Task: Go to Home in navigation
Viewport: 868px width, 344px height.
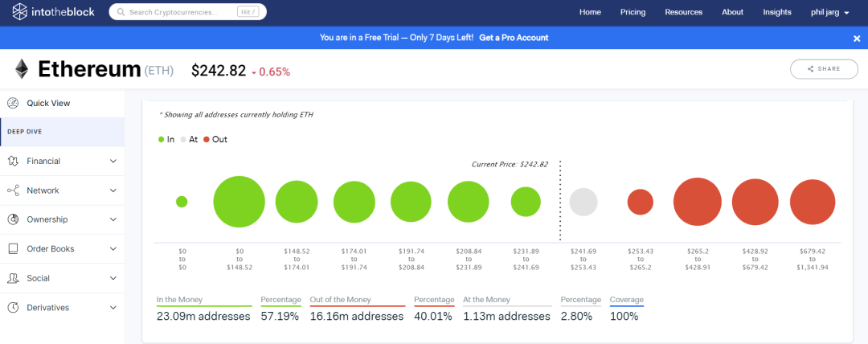Action: [x=590, y=12]
